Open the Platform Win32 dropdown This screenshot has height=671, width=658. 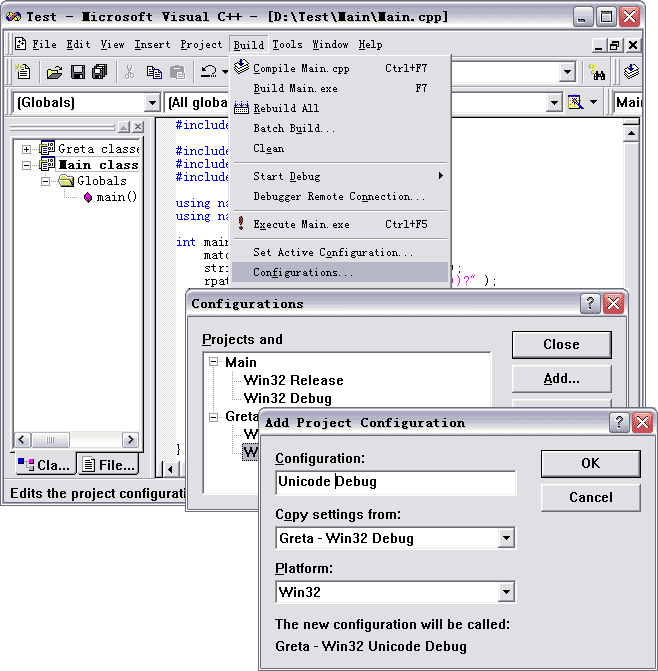[x=506, y=592]
